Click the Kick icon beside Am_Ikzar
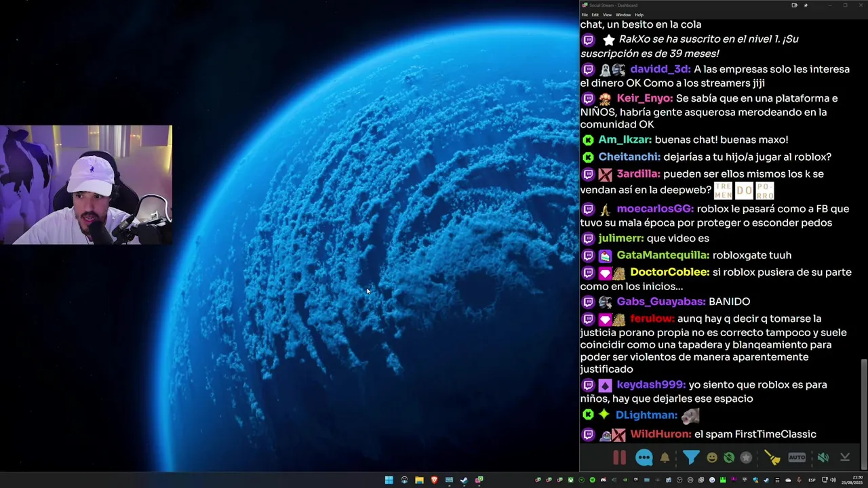868x488 pixels. tap(588, 140)
